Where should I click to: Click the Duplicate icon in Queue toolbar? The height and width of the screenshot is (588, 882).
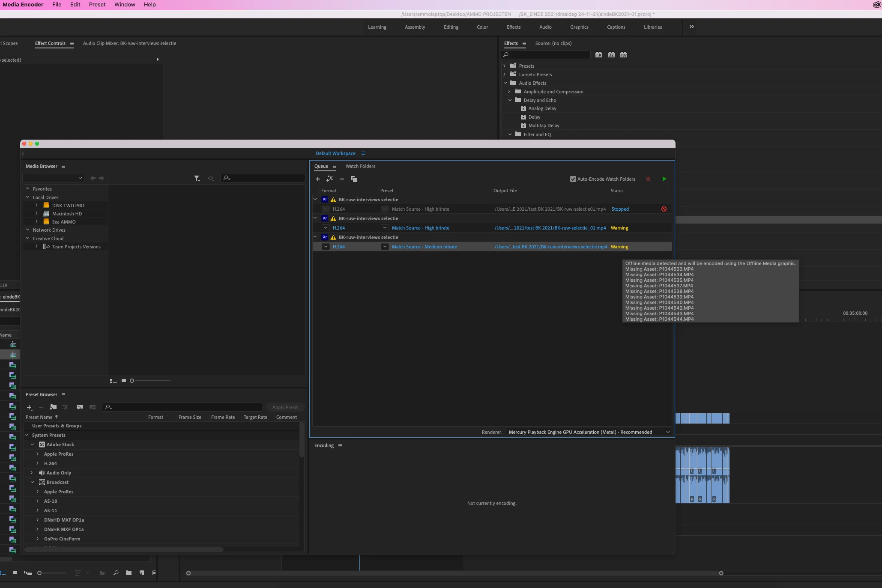(353, 179)
